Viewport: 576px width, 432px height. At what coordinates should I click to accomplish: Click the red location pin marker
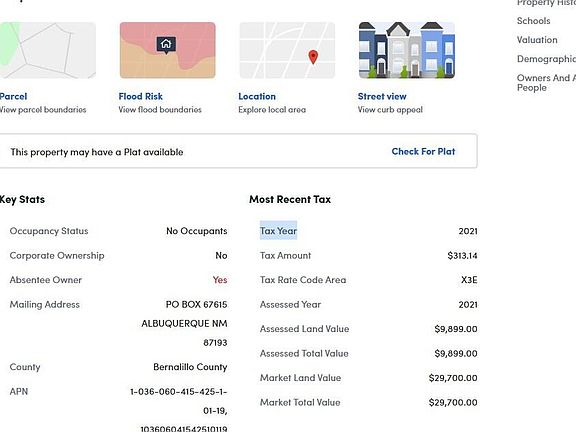313,57
